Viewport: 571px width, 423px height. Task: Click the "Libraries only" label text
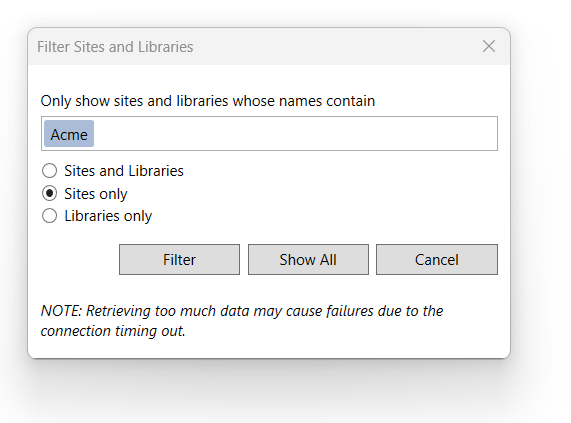point(108,216)
